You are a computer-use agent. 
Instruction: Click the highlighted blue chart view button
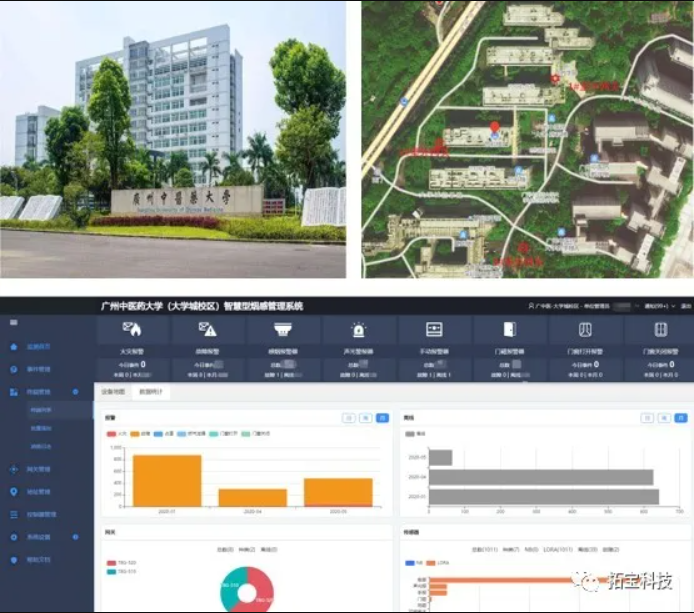(382, 418)
